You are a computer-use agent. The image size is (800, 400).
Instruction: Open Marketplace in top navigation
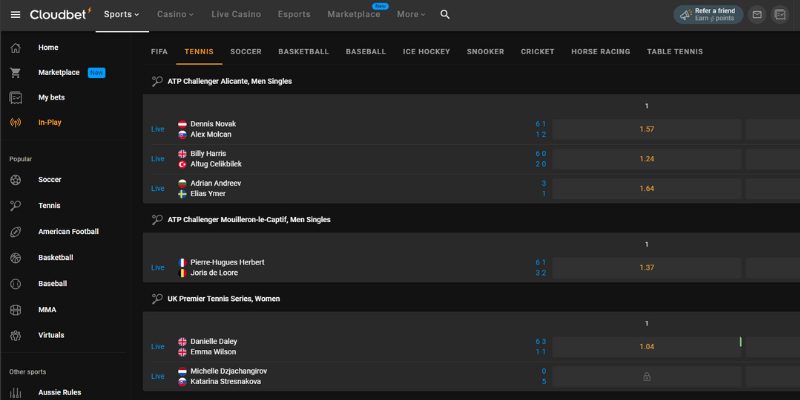point(354,14)
